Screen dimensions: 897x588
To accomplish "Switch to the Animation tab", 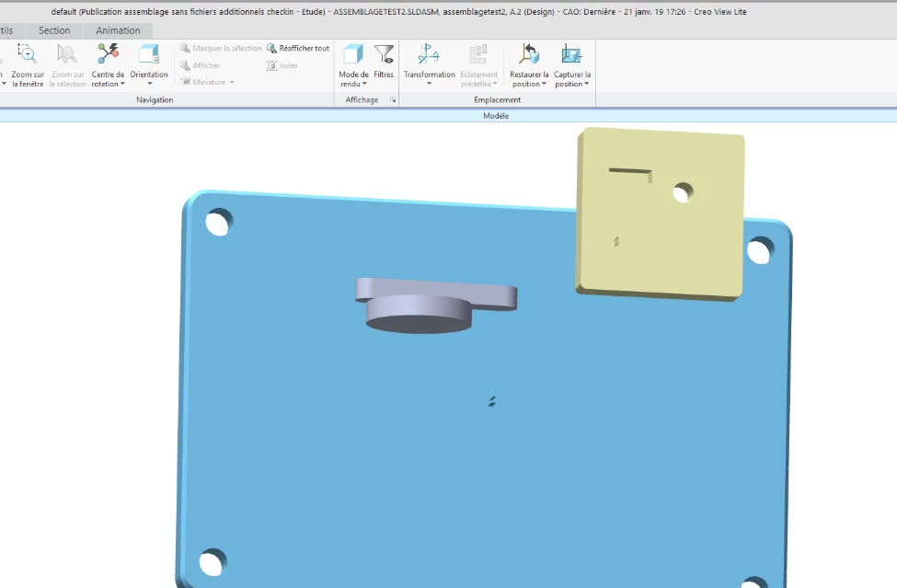I will coord(118,30).
